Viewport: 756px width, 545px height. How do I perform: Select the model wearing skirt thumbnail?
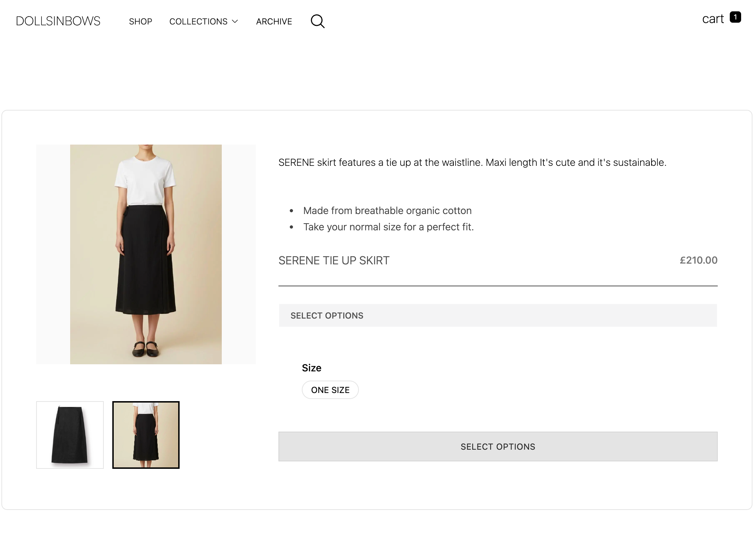coord(146,435)
